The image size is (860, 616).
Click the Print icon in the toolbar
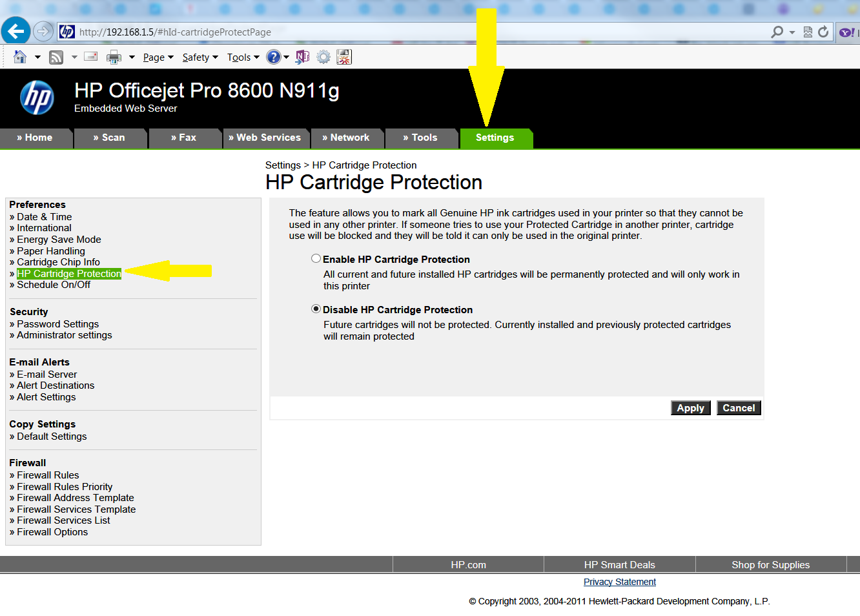(114, 57)
